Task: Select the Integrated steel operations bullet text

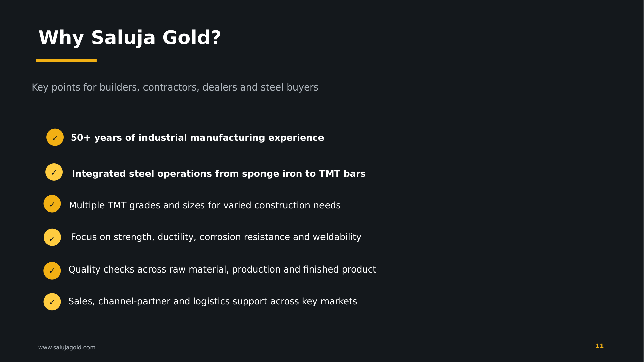Action: tap(219, 174)
